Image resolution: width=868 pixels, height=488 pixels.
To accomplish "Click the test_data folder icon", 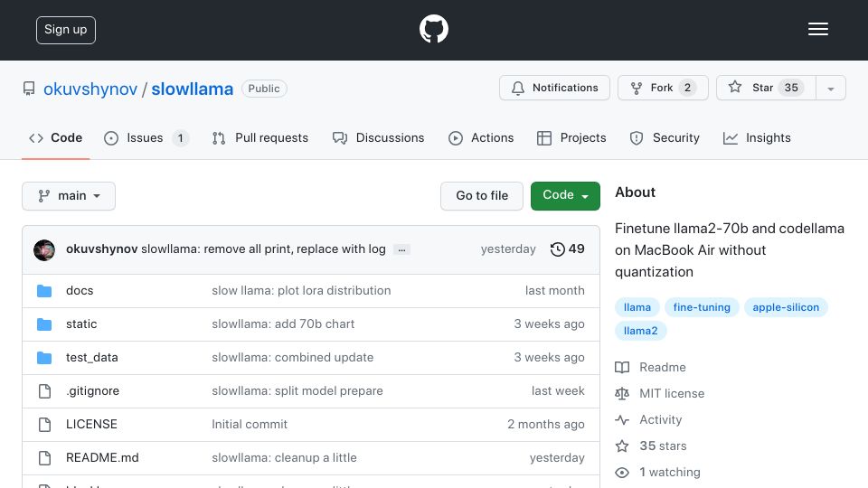I will 44,358.
